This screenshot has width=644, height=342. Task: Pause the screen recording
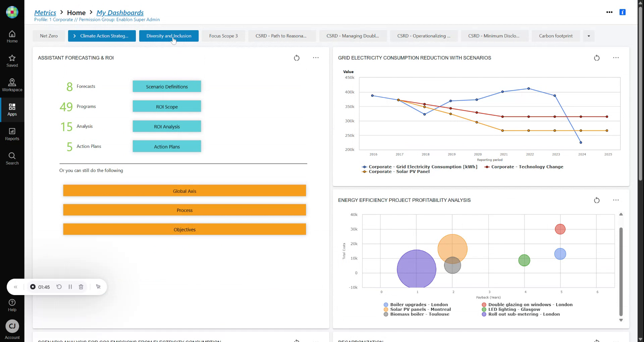[x=70, y=287]
